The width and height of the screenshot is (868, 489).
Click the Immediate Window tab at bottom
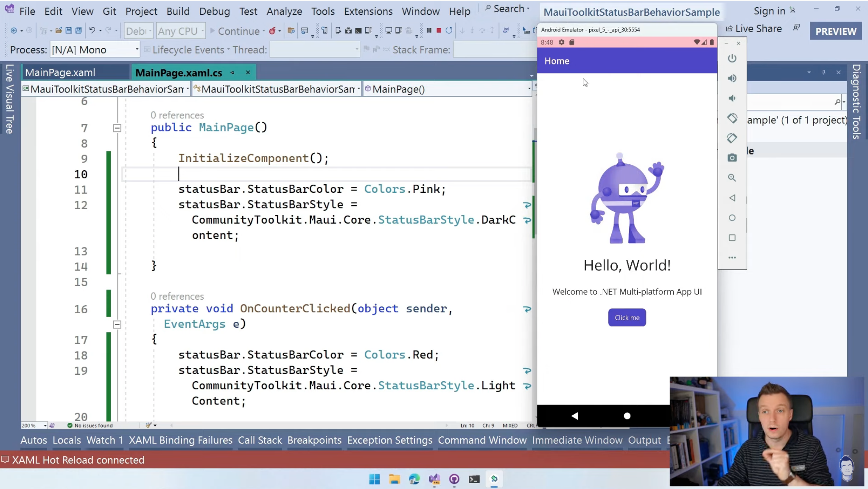[x=577, y=440]
